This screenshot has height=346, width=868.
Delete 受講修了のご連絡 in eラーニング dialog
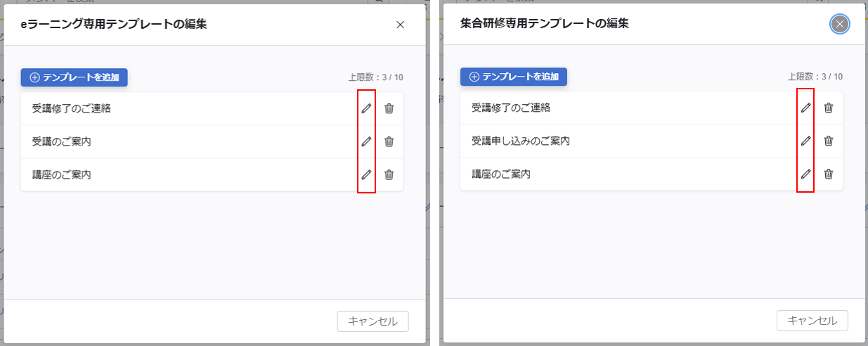(x=389, y=108)
